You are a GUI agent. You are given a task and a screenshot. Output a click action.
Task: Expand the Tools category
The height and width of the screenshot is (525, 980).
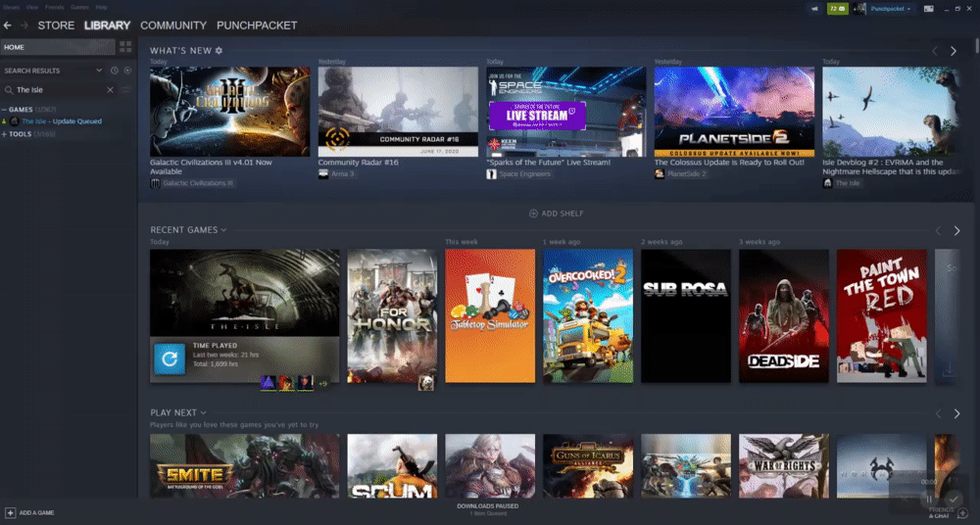pos(4,134)
